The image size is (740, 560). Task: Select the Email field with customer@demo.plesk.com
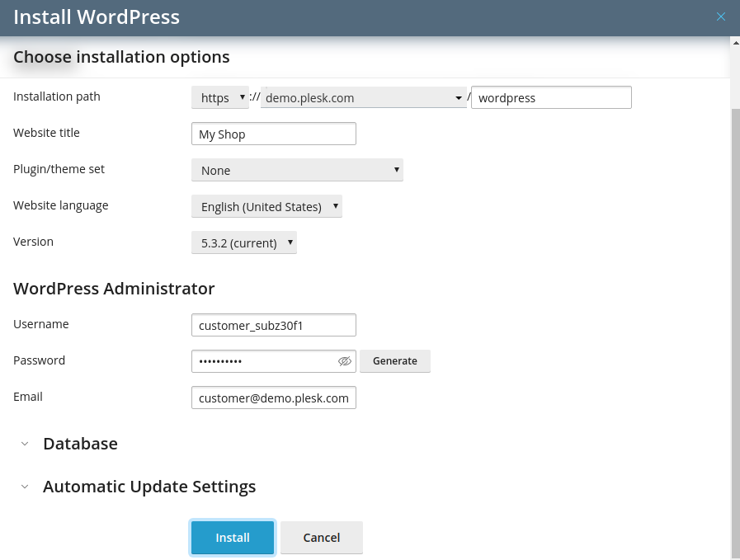click(x=273, y=398)
